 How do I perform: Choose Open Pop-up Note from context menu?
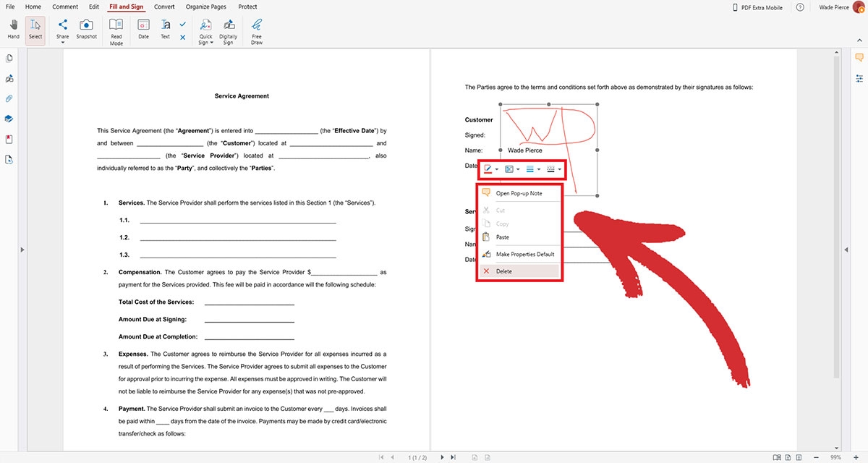(519, 193)
